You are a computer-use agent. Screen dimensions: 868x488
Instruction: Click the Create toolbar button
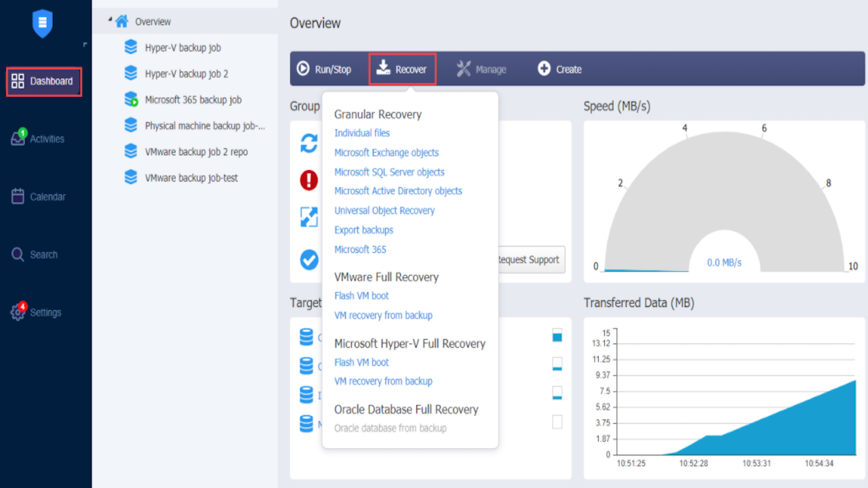[559, 69]
